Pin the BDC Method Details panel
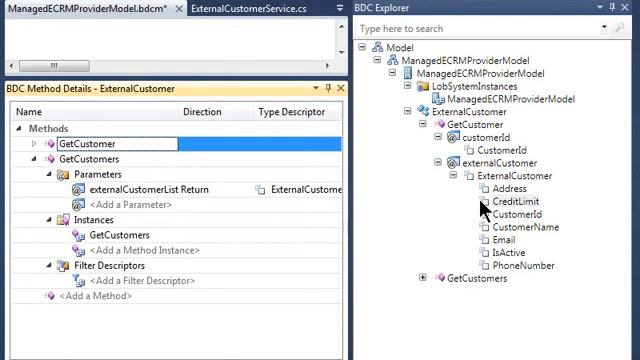 tap(328, 88)
